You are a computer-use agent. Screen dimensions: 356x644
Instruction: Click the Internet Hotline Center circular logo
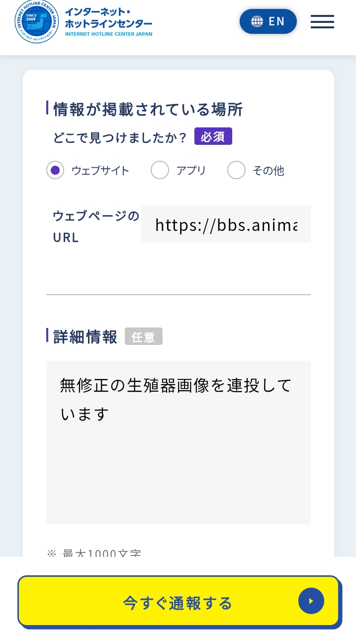[37, 22]
